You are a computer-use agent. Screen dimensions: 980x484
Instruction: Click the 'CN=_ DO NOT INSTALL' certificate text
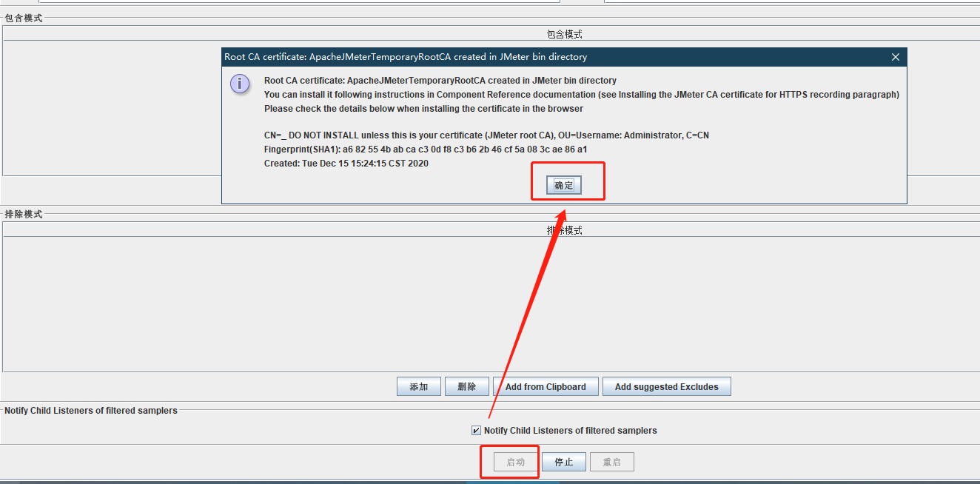[487, 135]
